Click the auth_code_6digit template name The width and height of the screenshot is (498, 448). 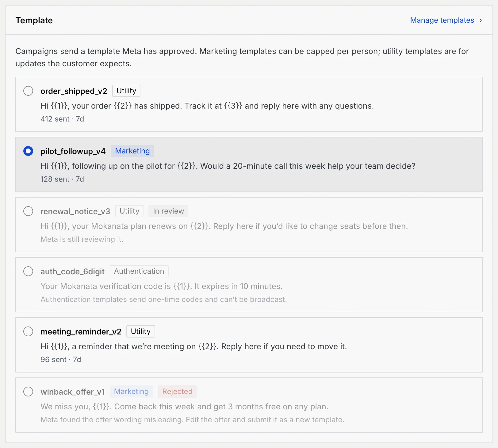pos(73,272)
